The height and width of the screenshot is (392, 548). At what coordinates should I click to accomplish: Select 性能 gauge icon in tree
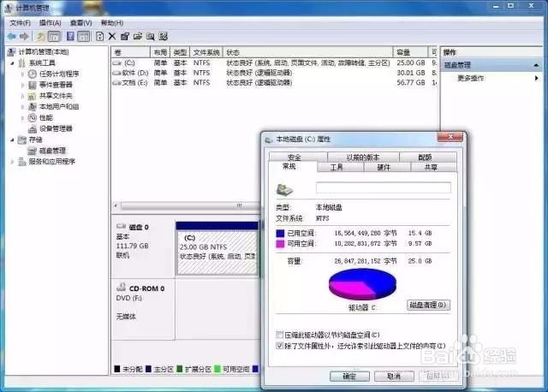pyautogui.click(x=33, y=117)
